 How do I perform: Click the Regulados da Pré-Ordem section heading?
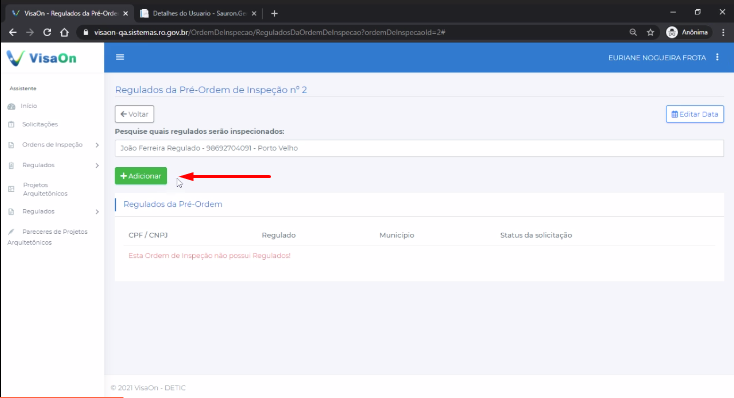(173, 204)
